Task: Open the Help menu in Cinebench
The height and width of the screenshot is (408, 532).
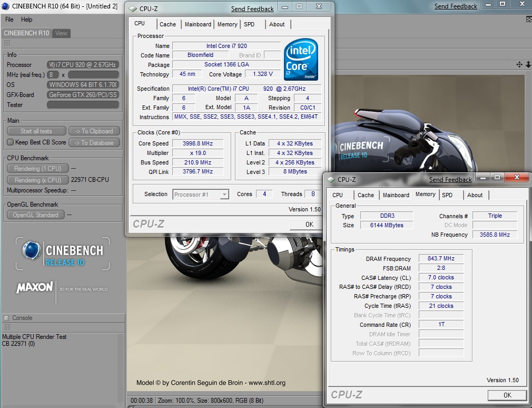Action: (x=26, y=20)
